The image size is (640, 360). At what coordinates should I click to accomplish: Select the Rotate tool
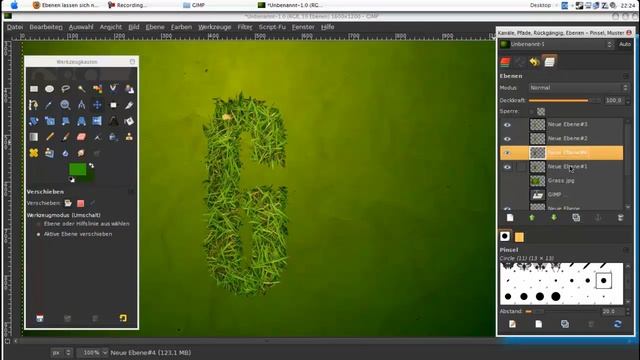point(34,121)
